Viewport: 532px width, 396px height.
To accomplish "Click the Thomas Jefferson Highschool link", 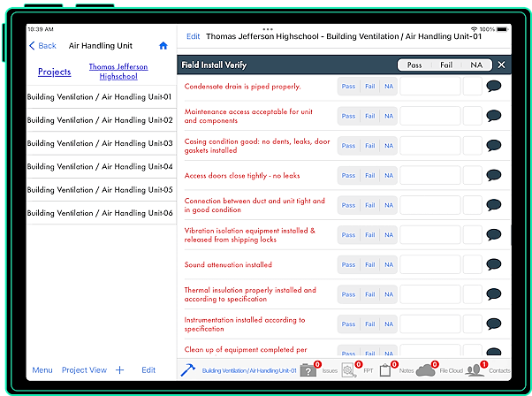I will pos(118,72).
